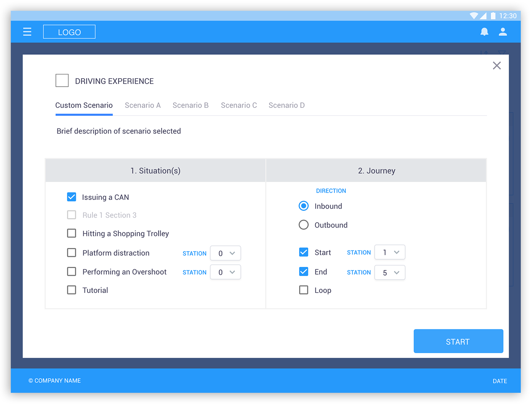Switch to Scenario A tab
This screenshot has height=404, width=532.
[143, 105]
